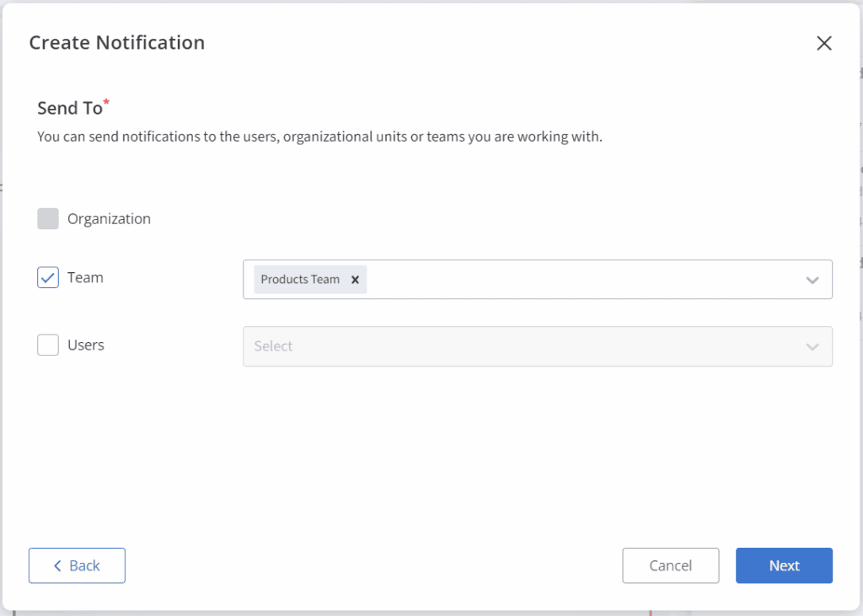Tick the Users checkbox

[48, 345]
